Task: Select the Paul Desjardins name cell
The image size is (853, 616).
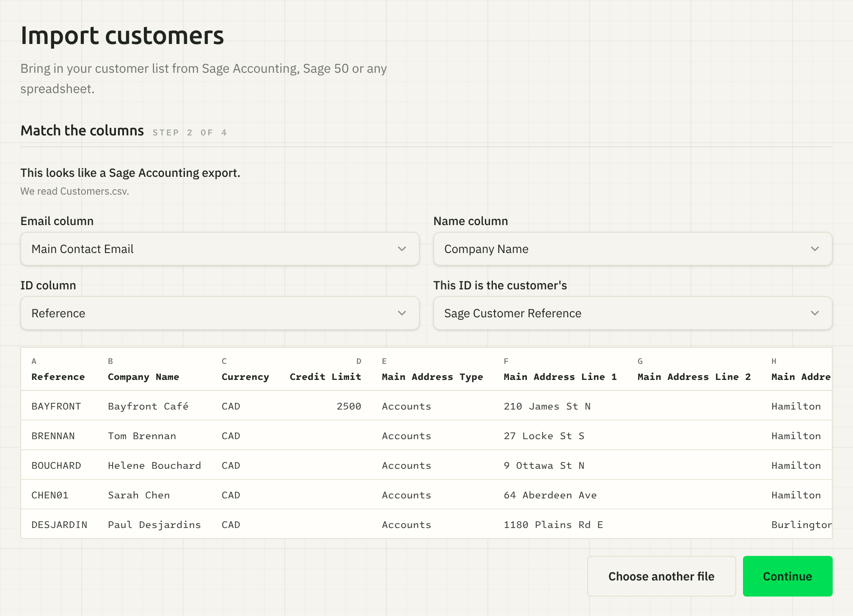Action: point(154,525)
